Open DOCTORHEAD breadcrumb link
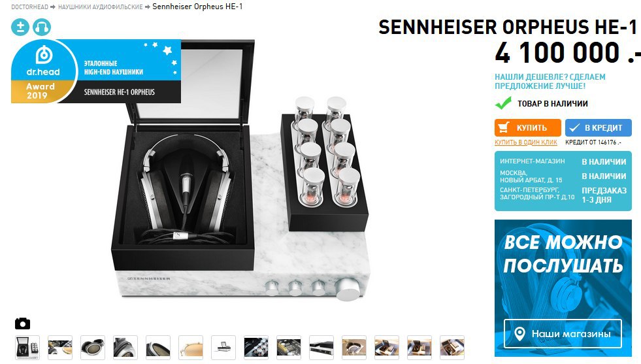This screenshot has height=364, width=641. coord(29,7)
